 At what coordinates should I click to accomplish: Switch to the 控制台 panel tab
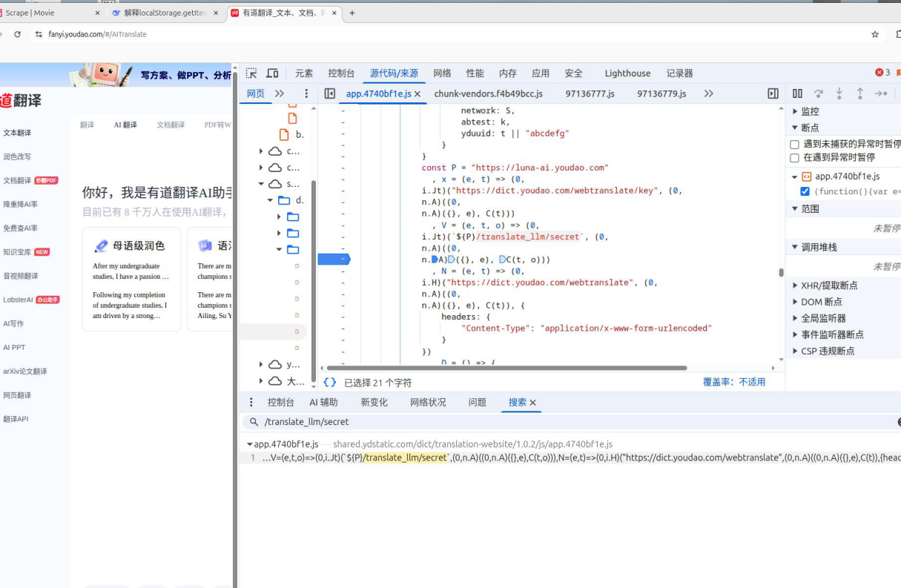click(341, 73)
